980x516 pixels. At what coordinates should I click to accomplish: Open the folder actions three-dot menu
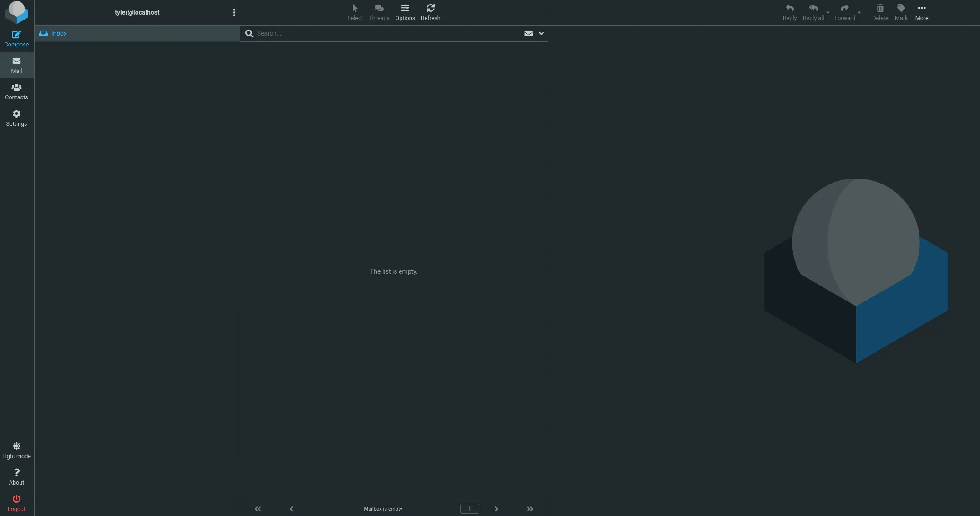[x=234, y=12]
